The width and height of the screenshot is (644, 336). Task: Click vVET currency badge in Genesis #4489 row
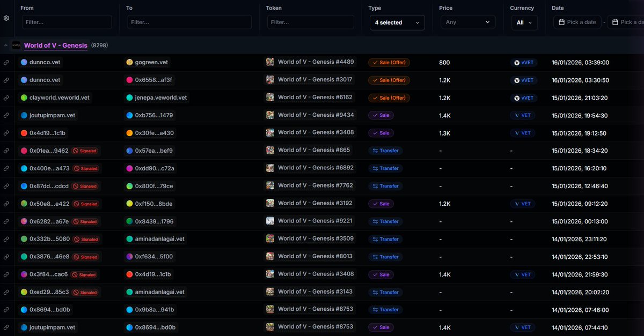click(x=524, y=63)
